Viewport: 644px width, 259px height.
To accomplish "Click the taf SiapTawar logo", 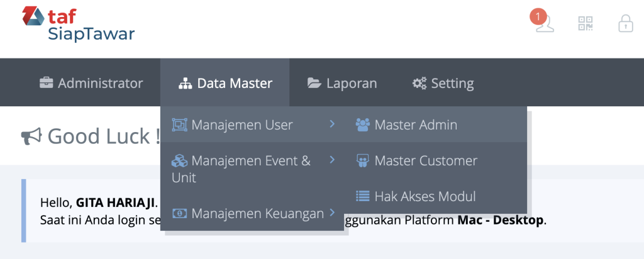I will tap(79, 24).
